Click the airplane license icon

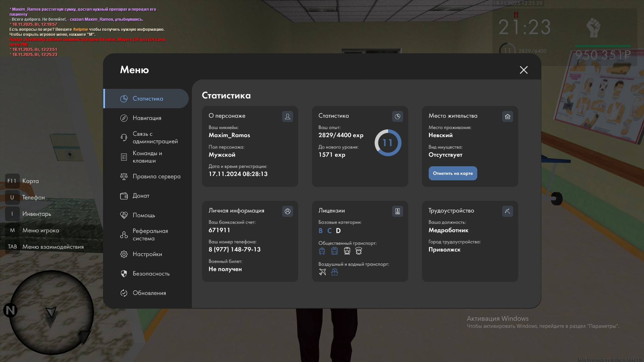[322, 272]
